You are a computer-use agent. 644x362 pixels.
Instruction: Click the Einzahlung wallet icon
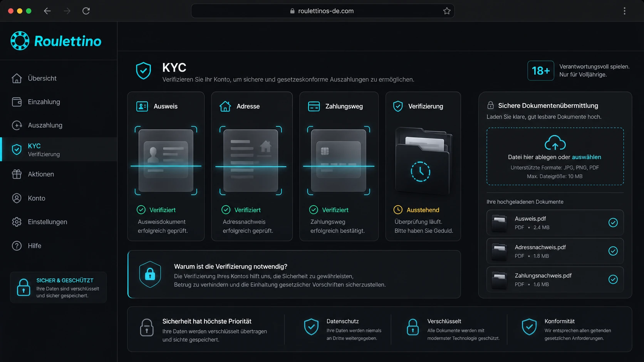(17, 102)
